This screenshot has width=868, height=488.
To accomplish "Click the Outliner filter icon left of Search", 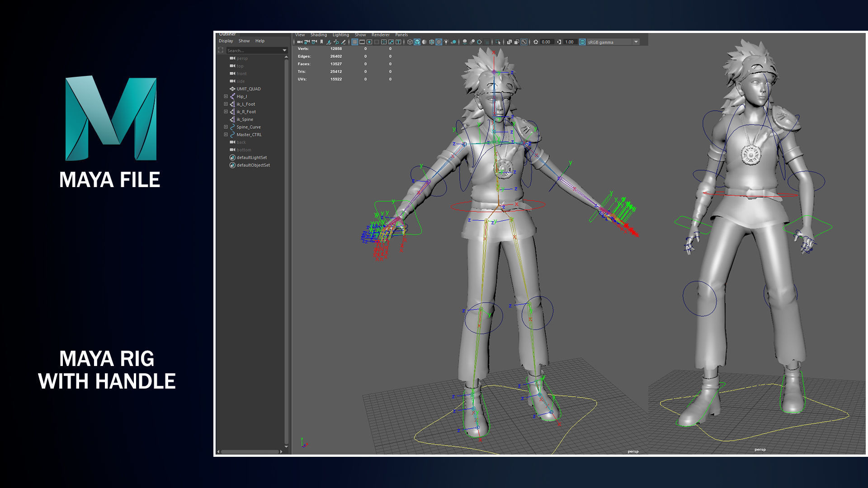I will point(221,50).
